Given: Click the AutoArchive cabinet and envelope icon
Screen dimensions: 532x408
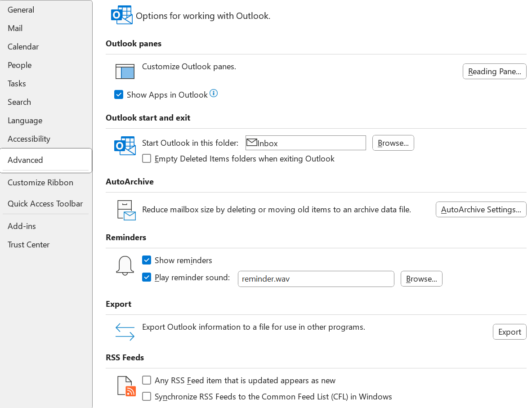Looking at the screenshot, I should click(x=126, y=210).
